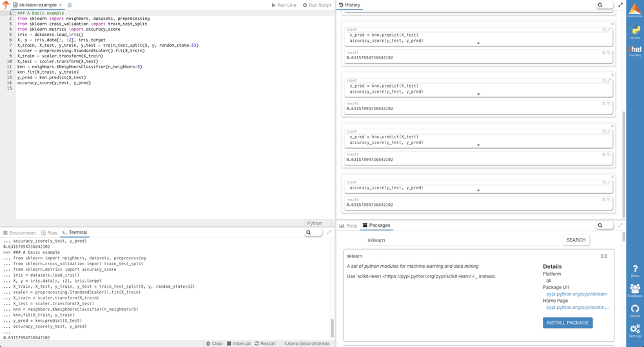Image resolution: width=644 pixels, height=347 pixels.
Task: Copy the result in the first fully visible history block
Action: click(x=609, y=53)
